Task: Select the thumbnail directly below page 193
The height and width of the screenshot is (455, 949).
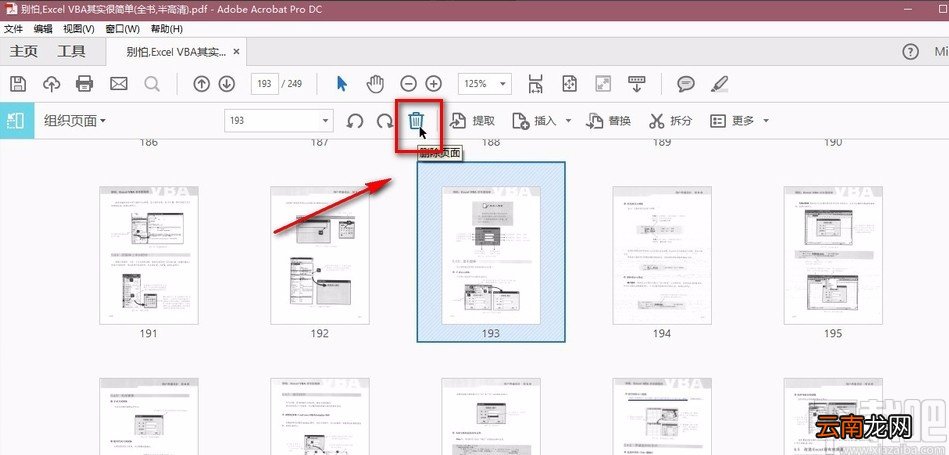Action: tap(491, 416)
